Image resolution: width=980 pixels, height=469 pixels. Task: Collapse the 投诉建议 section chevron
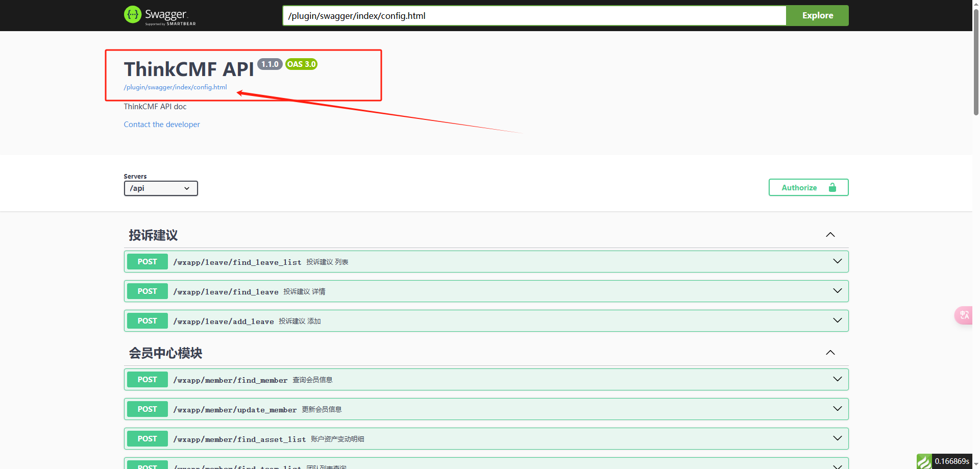(830, 235)
